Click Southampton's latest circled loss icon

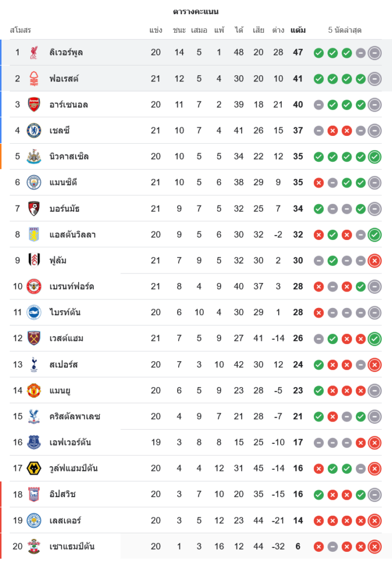[x=374, y=546]
